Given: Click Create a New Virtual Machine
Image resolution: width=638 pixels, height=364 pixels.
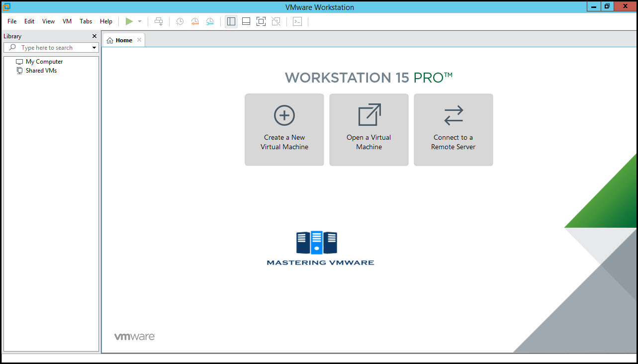Looking at the screenshot, I should [x=284, y=130].
